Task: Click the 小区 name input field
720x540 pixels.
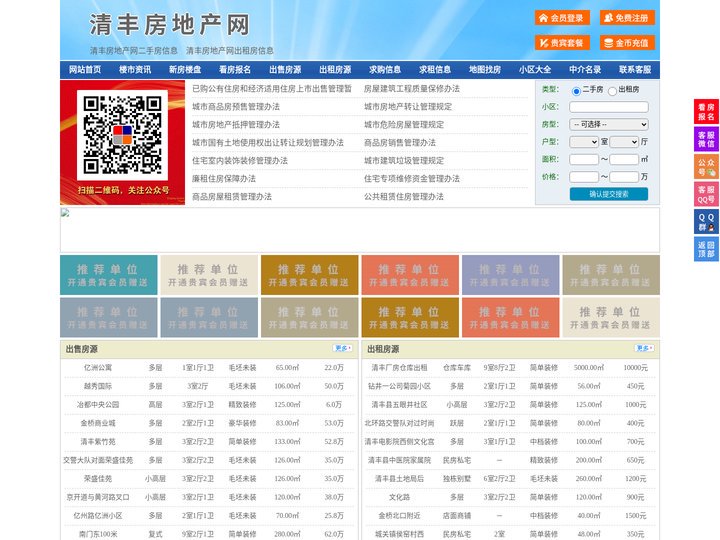Action: click(609, 107)
